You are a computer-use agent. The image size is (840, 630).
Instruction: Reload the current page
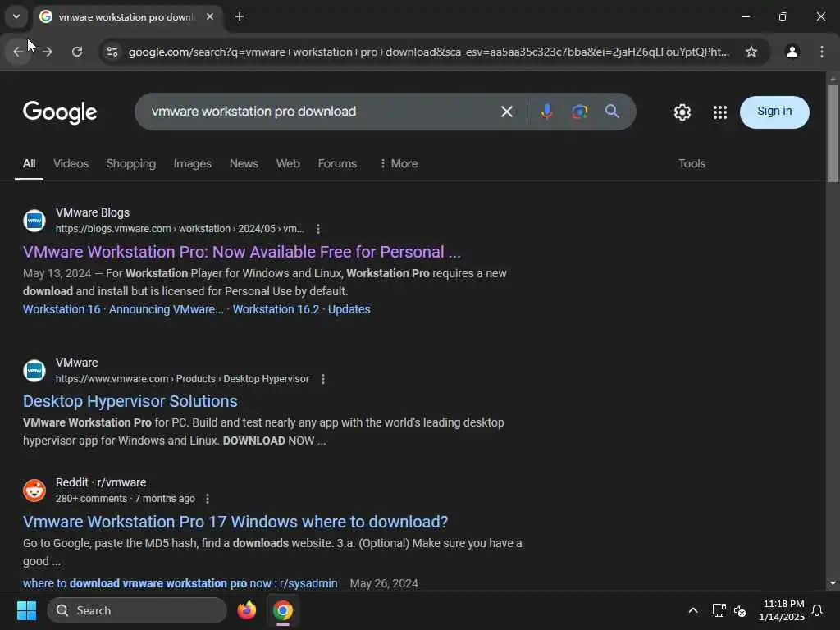tap(77, 52)
